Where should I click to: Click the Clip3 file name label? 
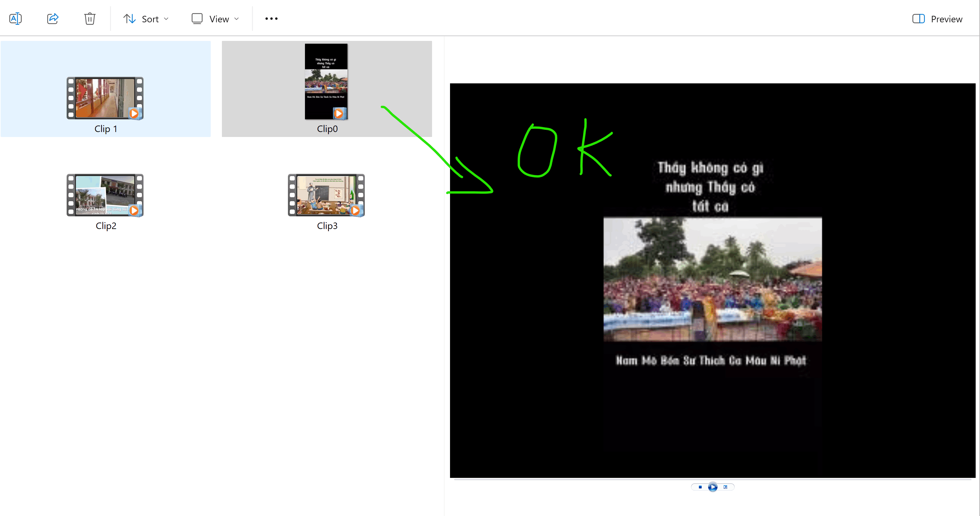(327, 226)
